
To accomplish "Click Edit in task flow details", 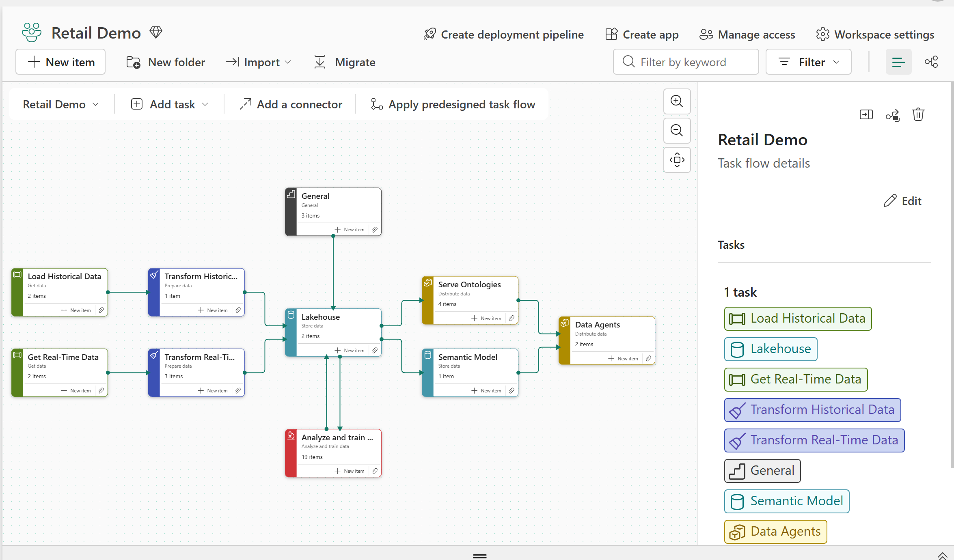I will [x=902, y=201].
